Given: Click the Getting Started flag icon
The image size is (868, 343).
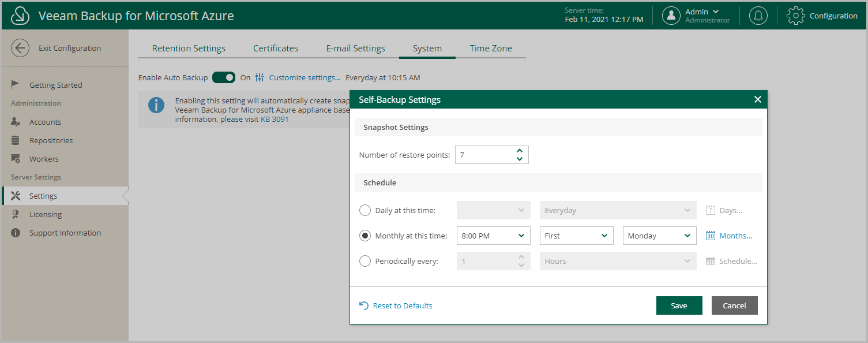Looking at the screenshot, I should tap(16, 85).
